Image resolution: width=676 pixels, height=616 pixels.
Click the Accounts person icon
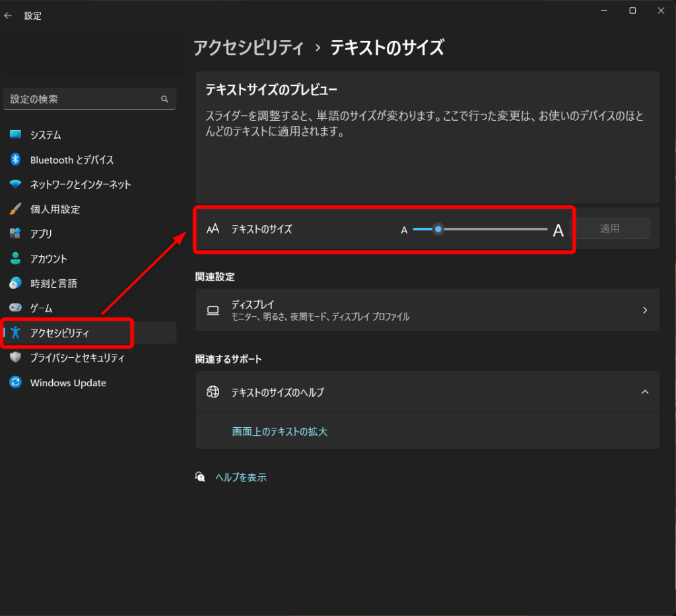[16, 259]
